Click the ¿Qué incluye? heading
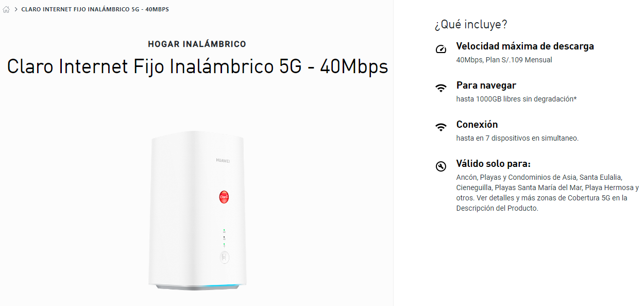This screenshot has height=306, width=644. click(x=471, y=24)
